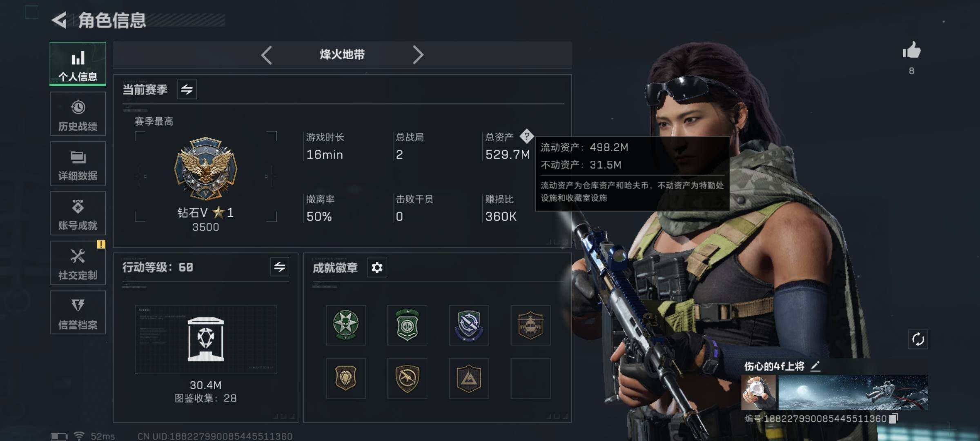Click the 总资产 question mark help icon
Screen dimensions: 980x441
pos(527,136)
